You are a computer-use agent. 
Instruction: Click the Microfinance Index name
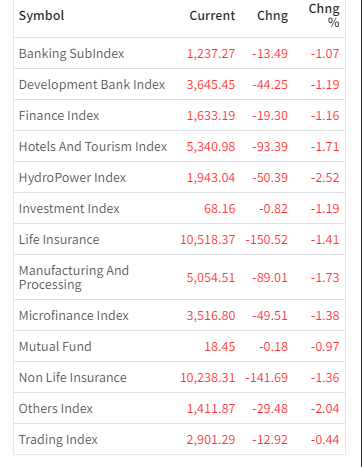[x=74, y=316]
